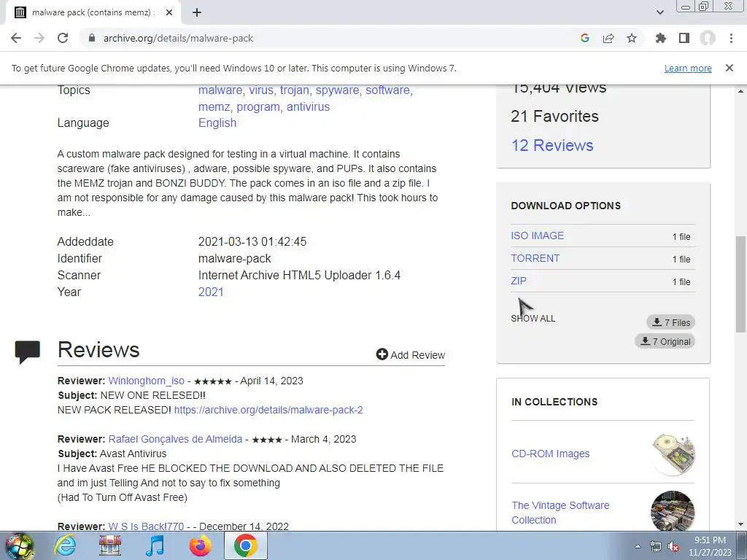Click the Addeddate value 2021-03-13 01:42:45

tap(252, 241)
